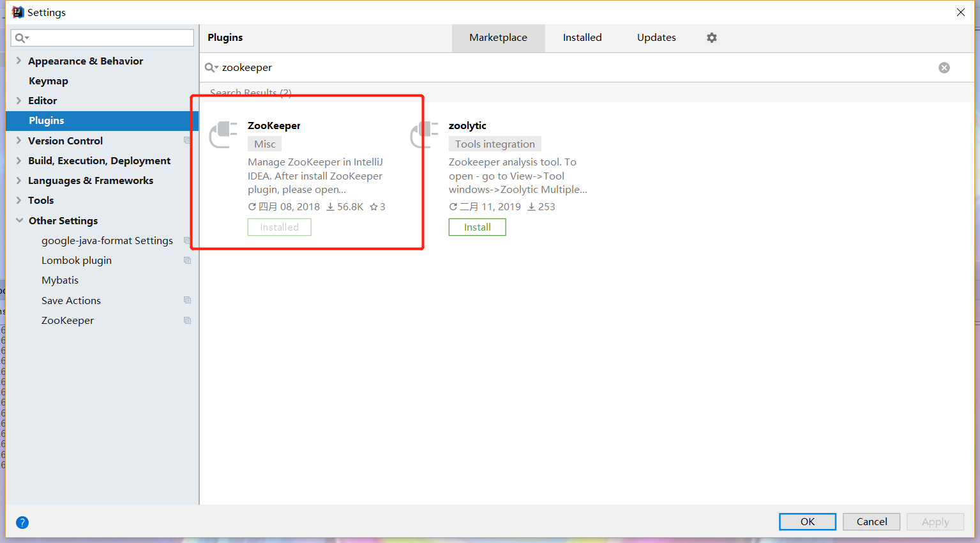This screenshot has width=980, height=543.
Task: Click the zoolytic update date refresh icon
Action: [453, 207]
